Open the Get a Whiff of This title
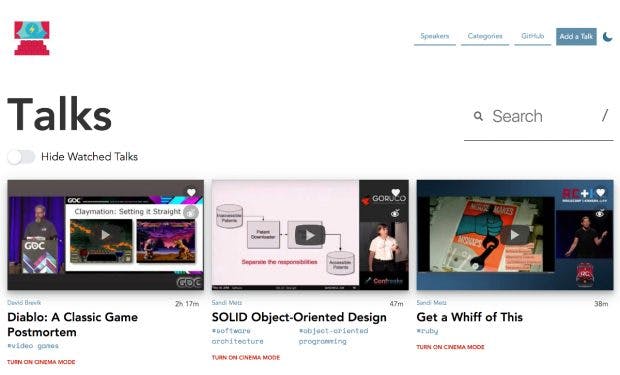Screen dimensions: 620x375 tap(469, 317)
